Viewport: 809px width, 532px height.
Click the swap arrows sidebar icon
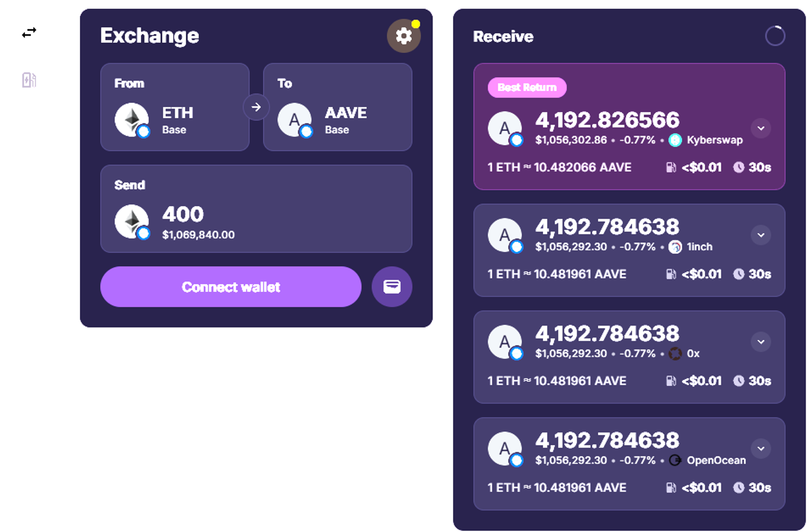point(29,33)
